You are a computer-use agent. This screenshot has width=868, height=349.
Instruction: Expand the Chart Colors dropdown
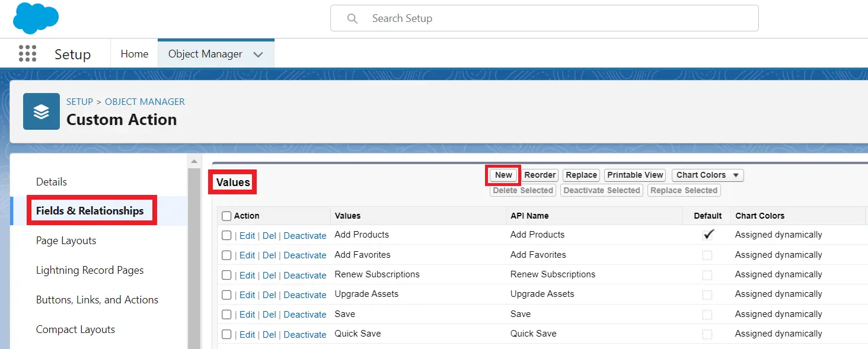point(707,175)
